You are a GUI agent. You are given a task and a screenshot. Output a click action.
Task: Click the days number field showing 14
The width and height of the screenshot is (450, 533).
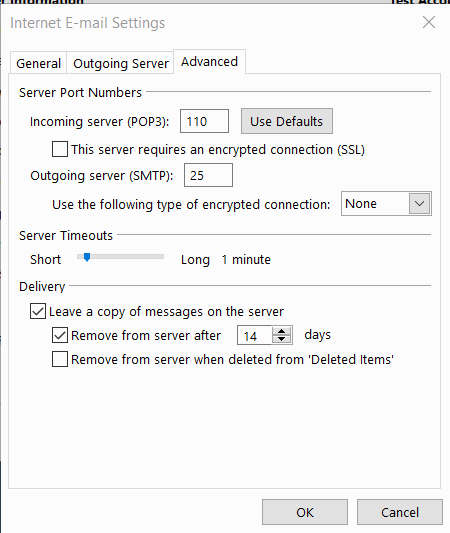pos(255,336)
